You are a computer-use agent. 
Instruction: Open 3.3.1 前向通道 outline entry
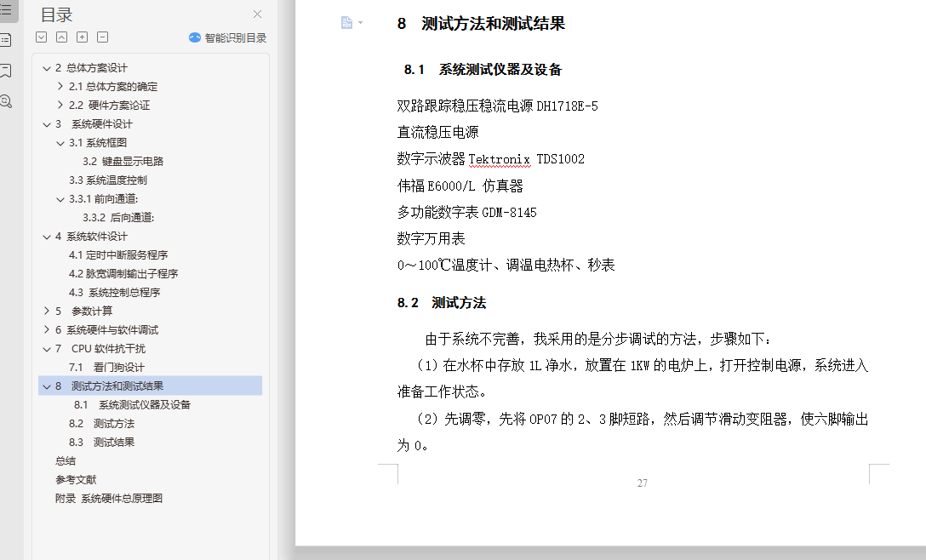(103, 199)
